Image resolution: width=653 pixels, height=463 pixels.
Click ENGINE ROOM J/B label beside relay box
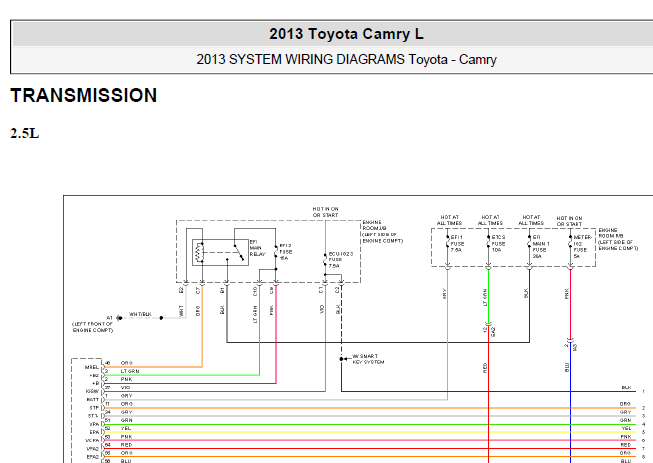[x=383, y=232]
